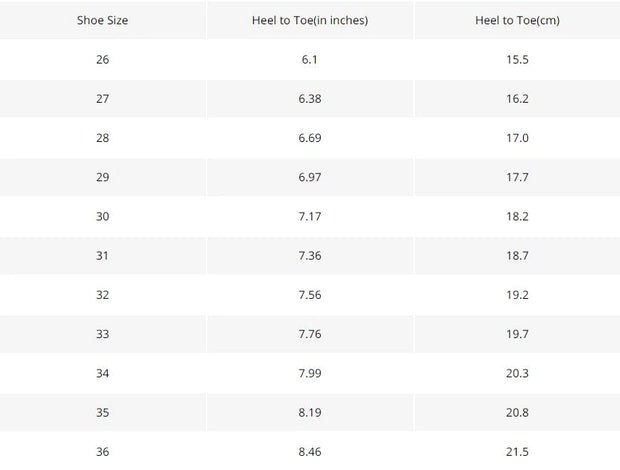Screen dimensions: 620x470
Task: Click the 6.38 inches value
Action: 310,98
